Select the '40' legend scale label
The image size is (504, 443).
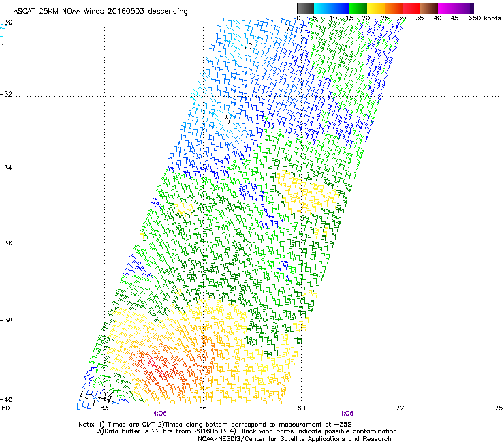(437, 18)
